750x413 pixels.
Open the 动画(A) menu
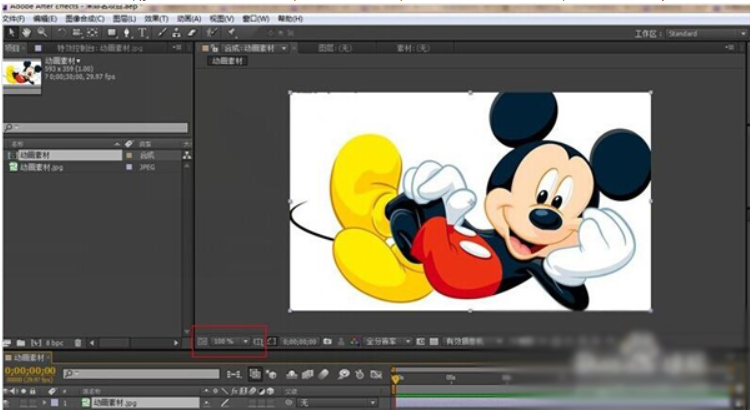coord(189,19)
